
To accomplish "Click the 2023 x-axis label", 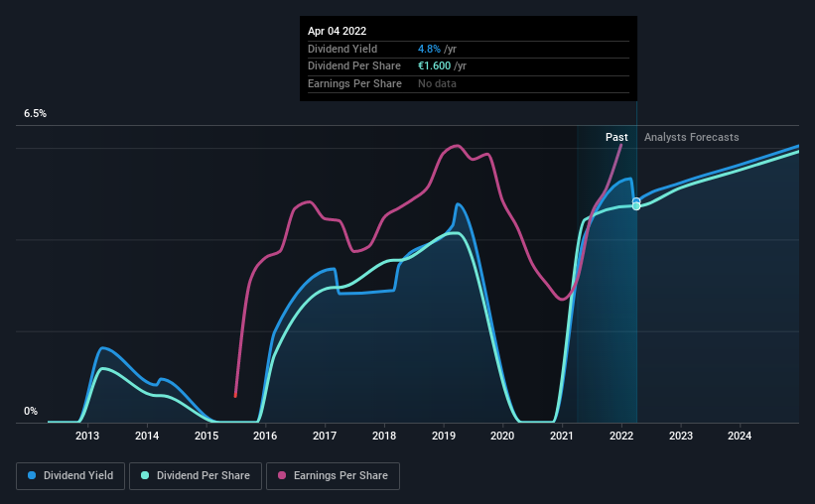I will (x=681, y=436).
